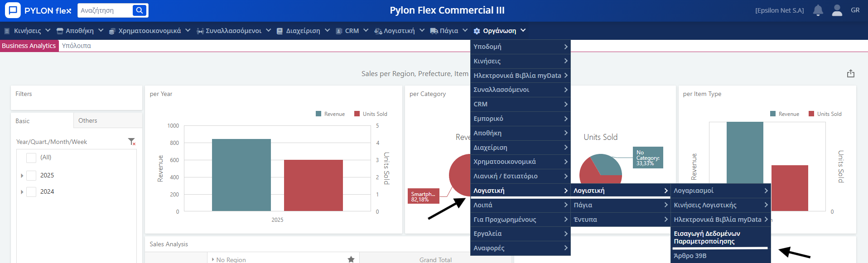
Task: Open Κινήσεις Λογιστικής submenu
Action: click(x=721, y=205)
